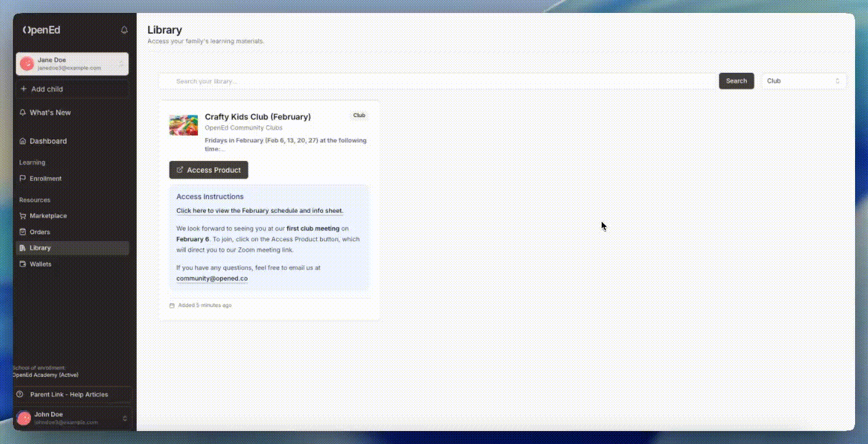Click the OpenEd logo
Viewport: 868px width, 444px height.
42,30
